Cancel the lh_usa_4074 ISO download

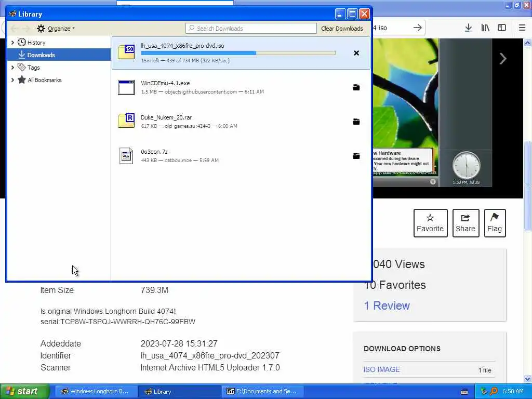[x=356, y=53]
